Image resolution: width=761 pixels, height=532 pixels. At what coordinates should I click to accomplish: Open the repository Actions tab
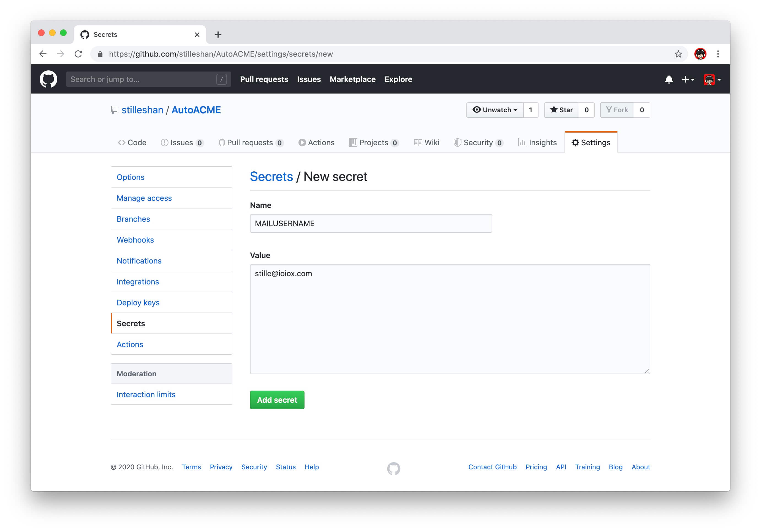317,143
